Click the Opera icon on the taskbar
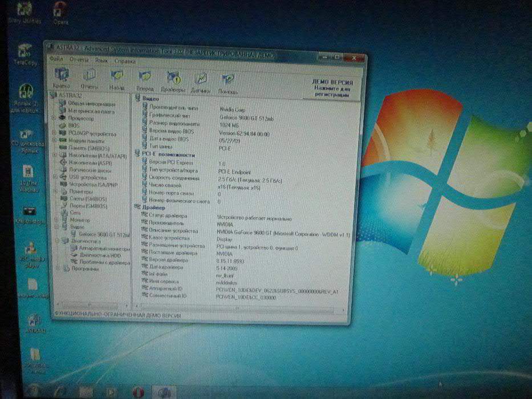This screenshot has width=532, height=399. 138,393
